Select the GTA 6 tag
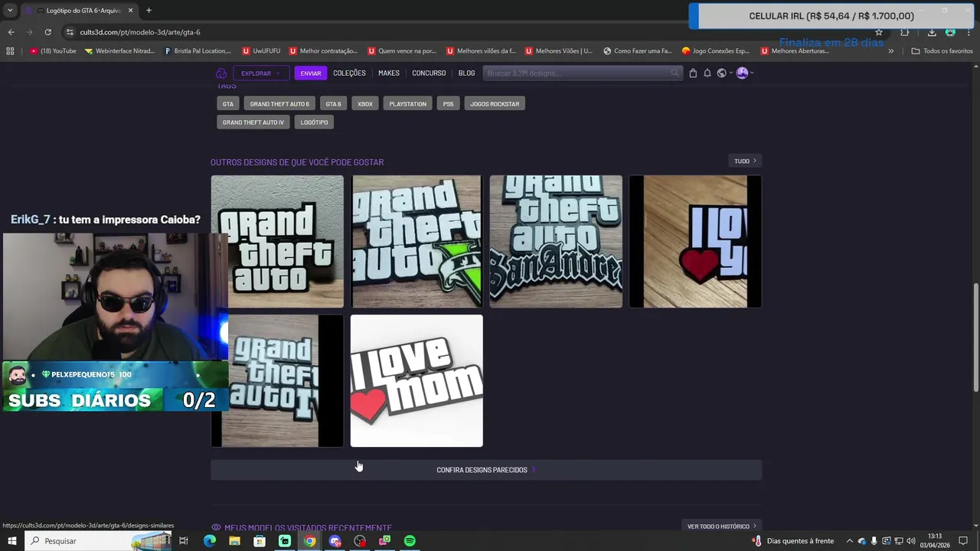Screen dimensions: 980x551 pos(333,104)
